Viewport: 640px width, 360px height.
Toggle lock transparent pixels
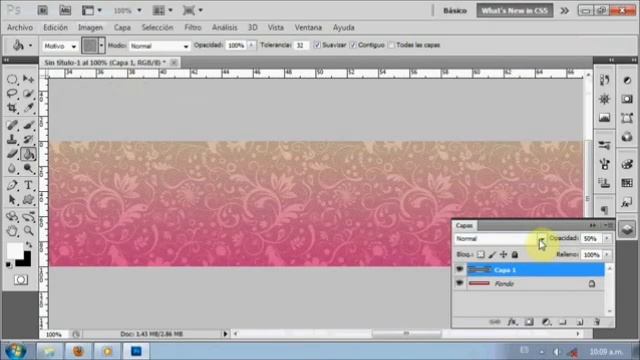[481, 255]
